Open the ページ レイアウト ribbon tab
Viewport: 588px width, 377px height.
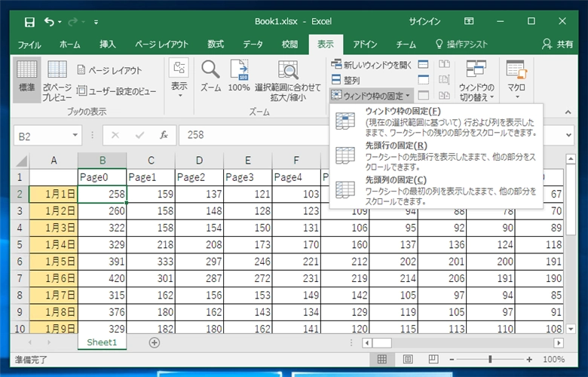(161, 44)
